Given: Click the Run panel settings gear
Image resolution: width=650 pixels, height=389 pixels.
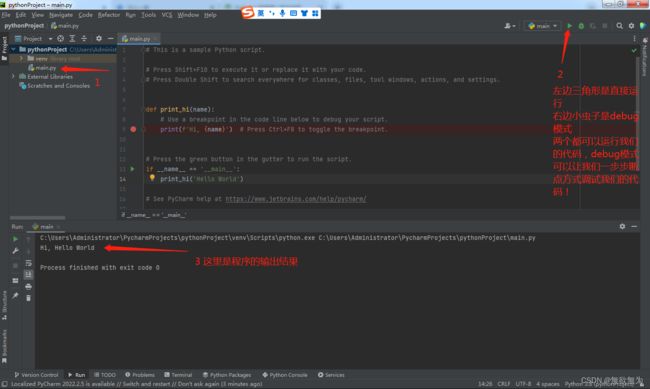Looking at the screenshot, I should (x=622, y=226).
